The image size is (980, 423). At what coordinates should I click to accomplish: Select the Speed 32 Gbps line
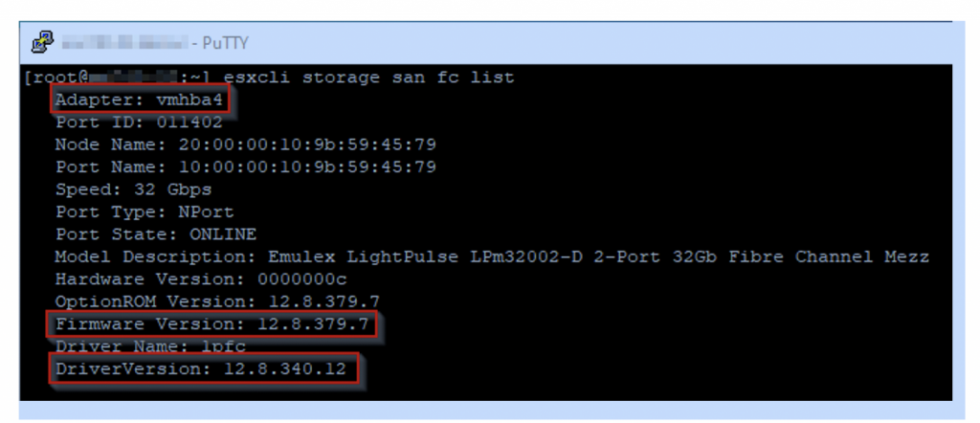(133, 189)
